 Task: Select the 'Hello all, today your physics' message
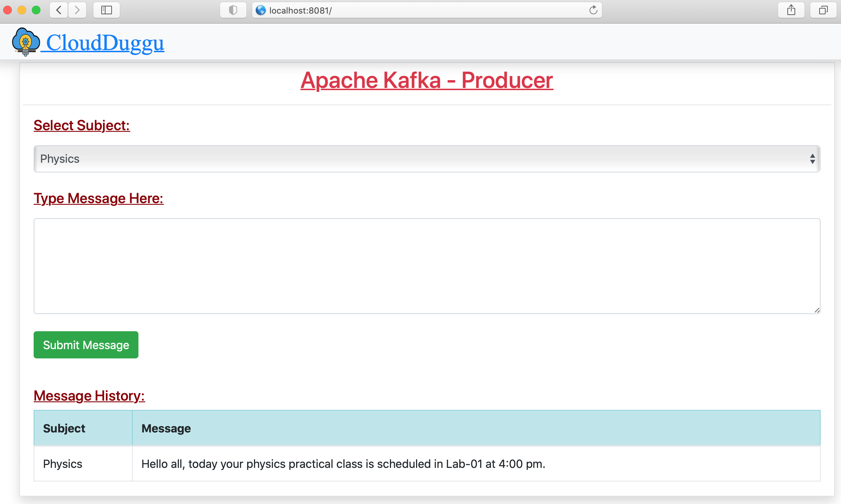[343, 464]
